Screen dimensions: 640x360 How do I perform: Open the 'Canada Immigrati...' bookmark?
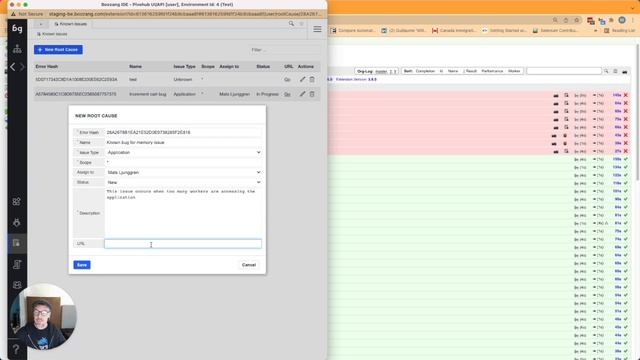tap(454, 31)
